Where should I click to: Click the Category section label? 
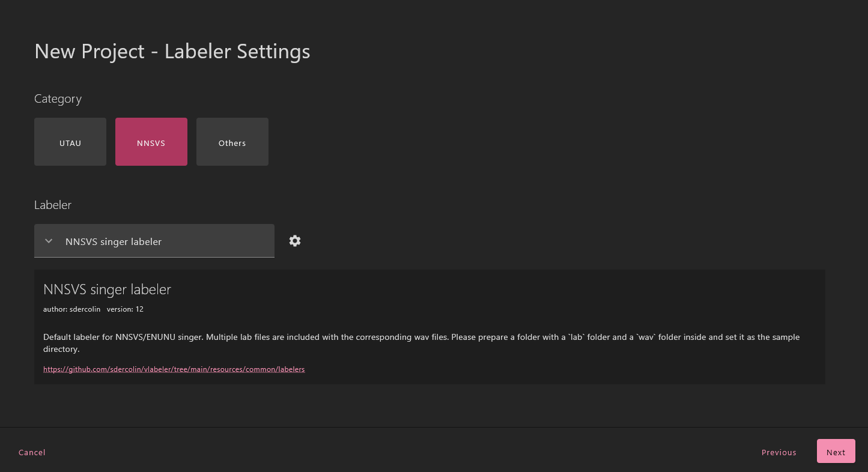[x=58, y=99]
